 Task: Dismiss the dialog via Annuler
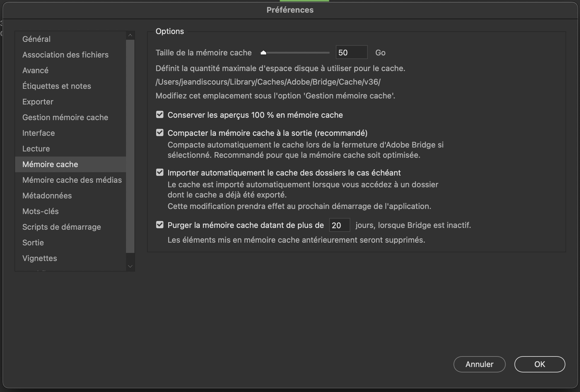click(x=479, y=364)
